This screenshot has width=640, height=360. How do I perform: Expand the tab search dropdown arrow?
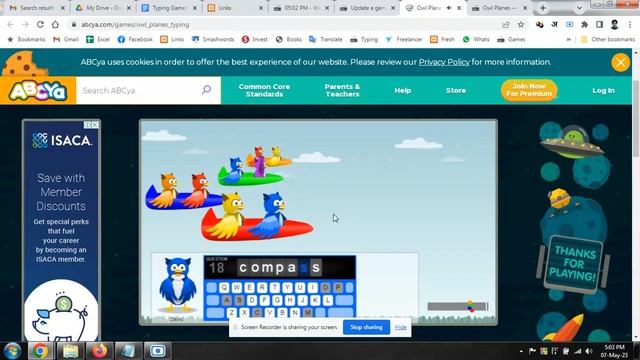point(579,8)
